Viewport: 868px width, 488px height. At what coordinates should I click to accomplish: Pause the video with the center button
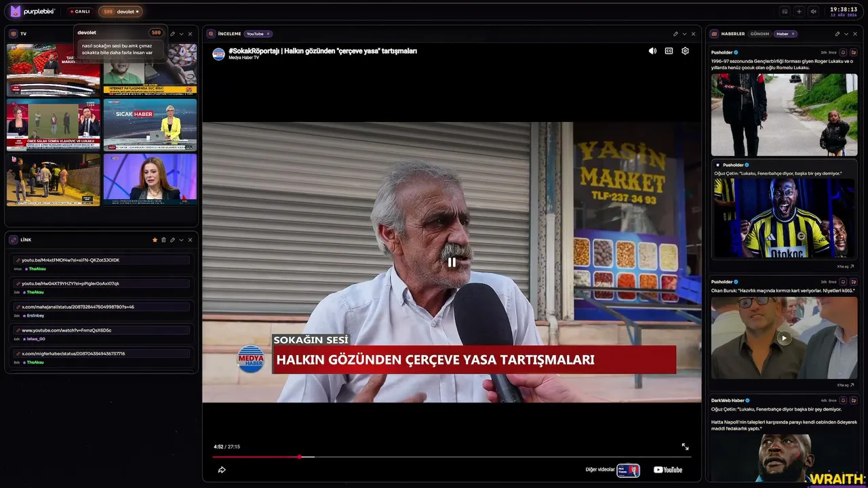coord(452,262)
